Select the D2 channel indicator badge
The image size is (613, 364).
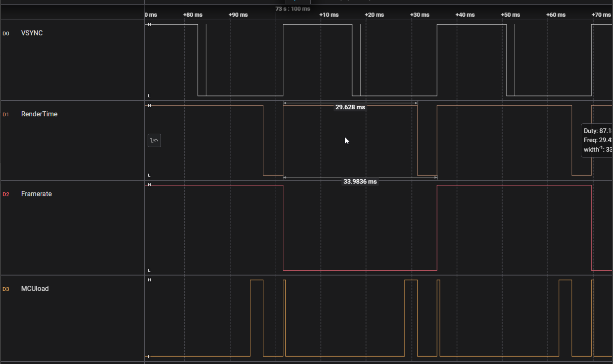coord(6,194)
